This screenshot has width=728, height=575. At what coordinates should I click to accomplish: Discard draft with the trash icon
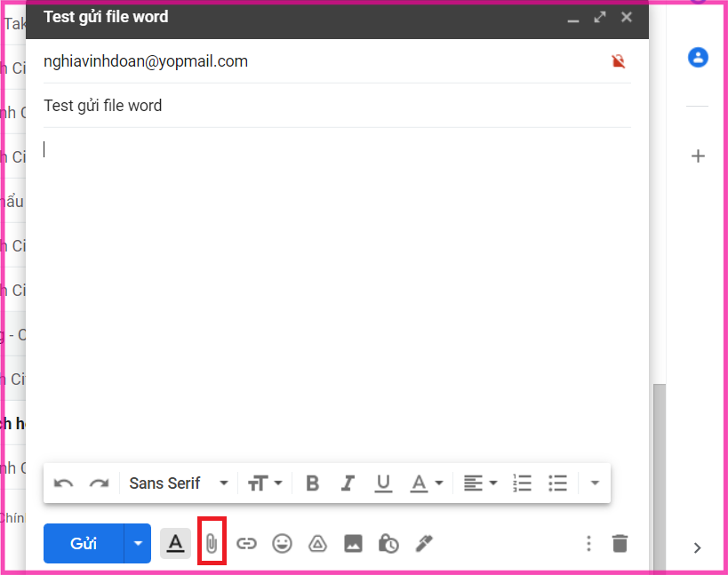point(620,543)
